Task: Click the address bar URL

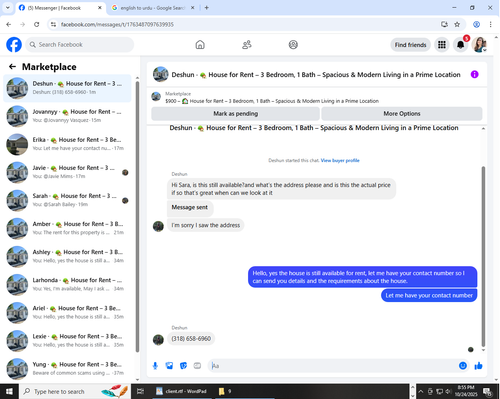Action: coord(117,24)
